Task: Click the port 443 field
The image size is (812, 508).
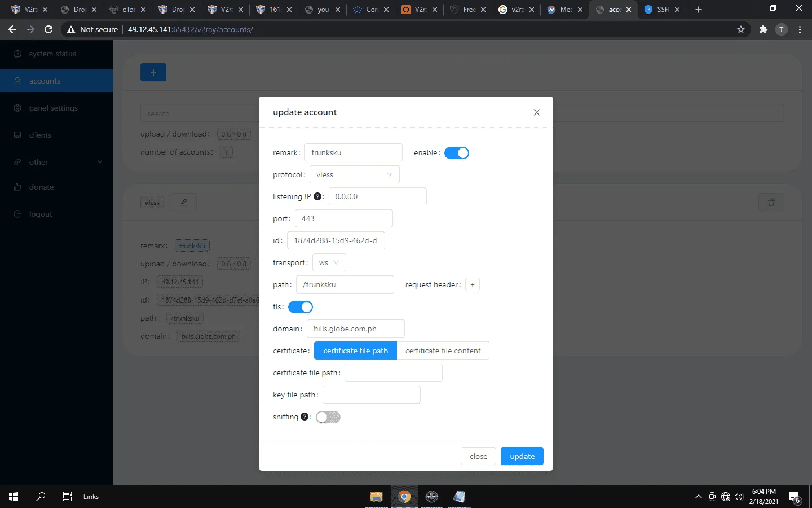Action: click(x=344, y=218)
